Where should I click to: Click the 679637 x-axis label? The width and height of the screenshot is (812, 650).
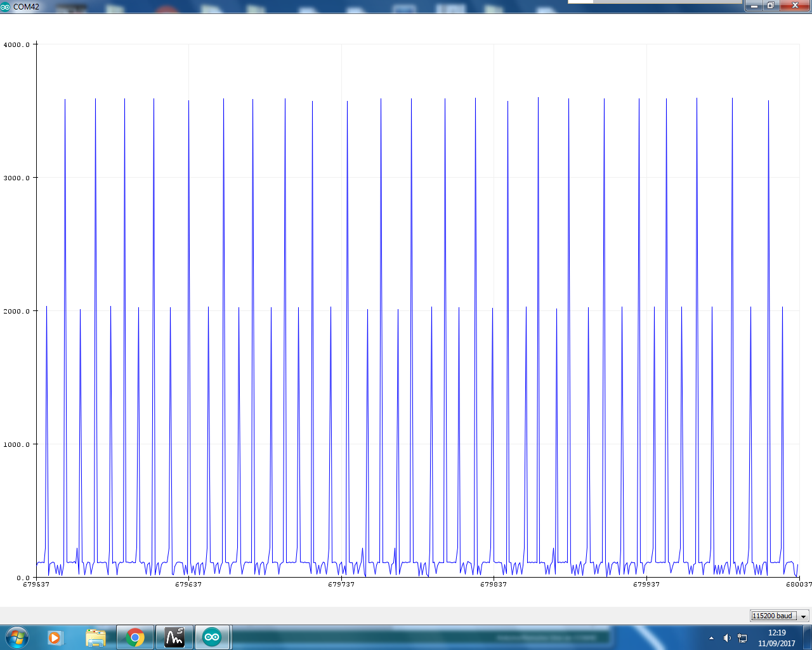tap(188, 585)
